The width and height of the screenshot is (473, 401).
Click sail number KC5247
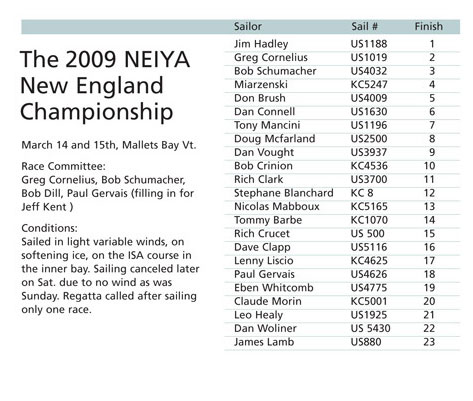(x=369, y=85)
